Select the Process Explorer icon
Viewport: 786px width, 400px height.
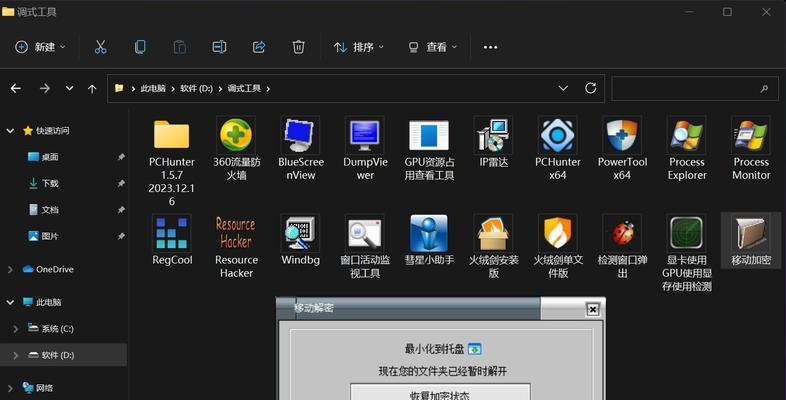pos(687,135)
